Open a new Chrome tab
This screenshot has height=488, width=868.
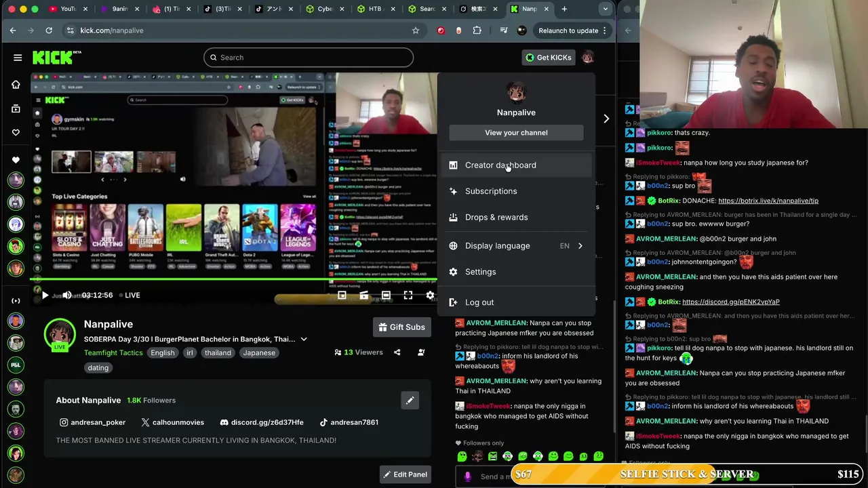click(564, 9)
